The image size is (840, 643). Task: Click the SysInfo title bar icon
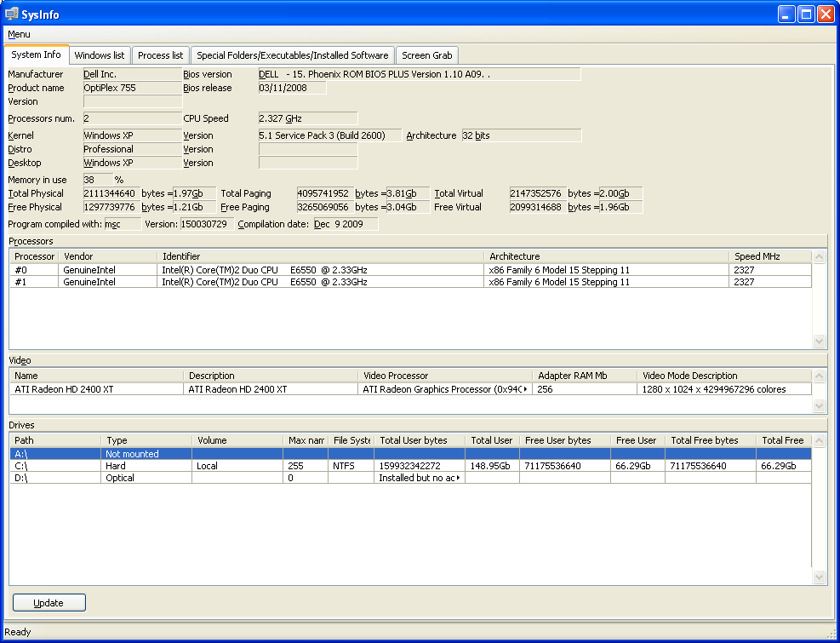click(12, 14)
